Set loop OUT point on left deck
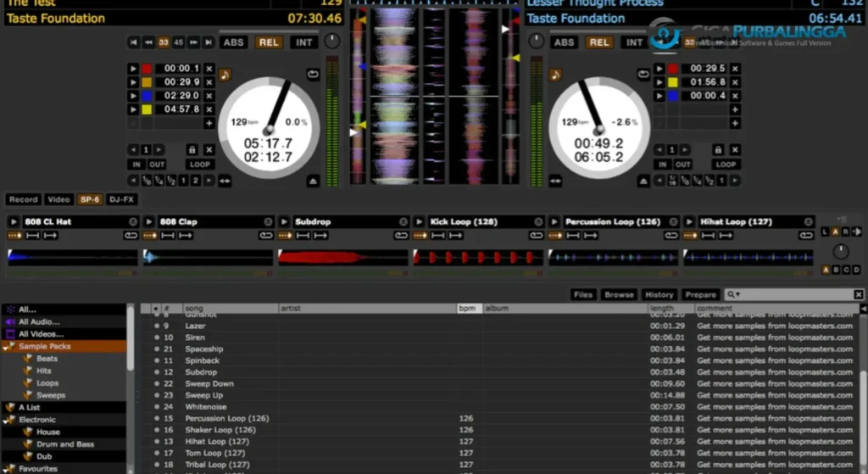This screenshot has height=474, width=868. tap(157, 165)
